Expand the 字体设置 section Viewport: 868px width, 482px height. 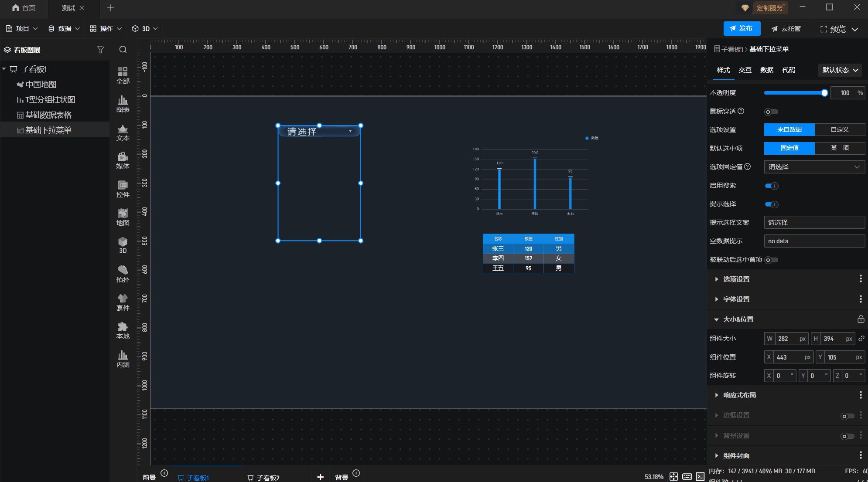point(736,299)
